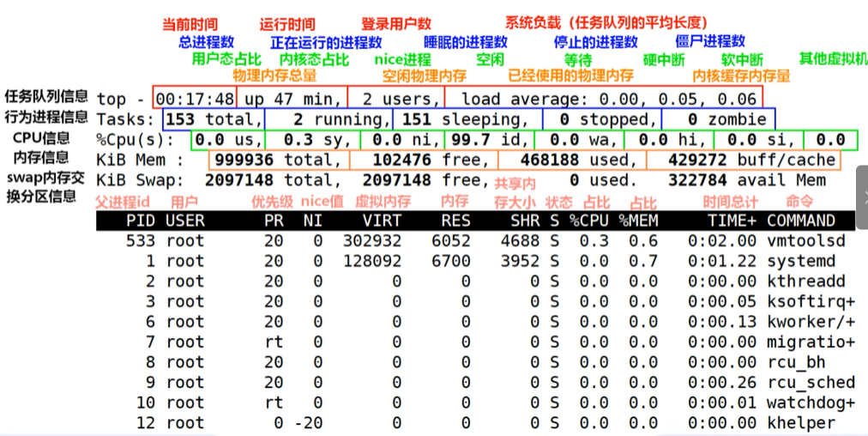Click SHR value 3952
This screenshot has height=436, width=868.
(x=520, y=261)
